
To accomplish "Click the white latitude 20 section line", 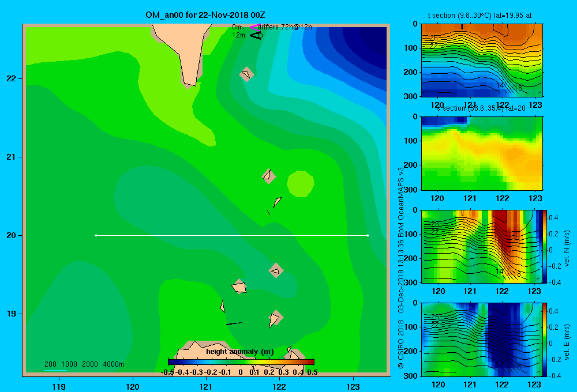I will click(232, 235).
